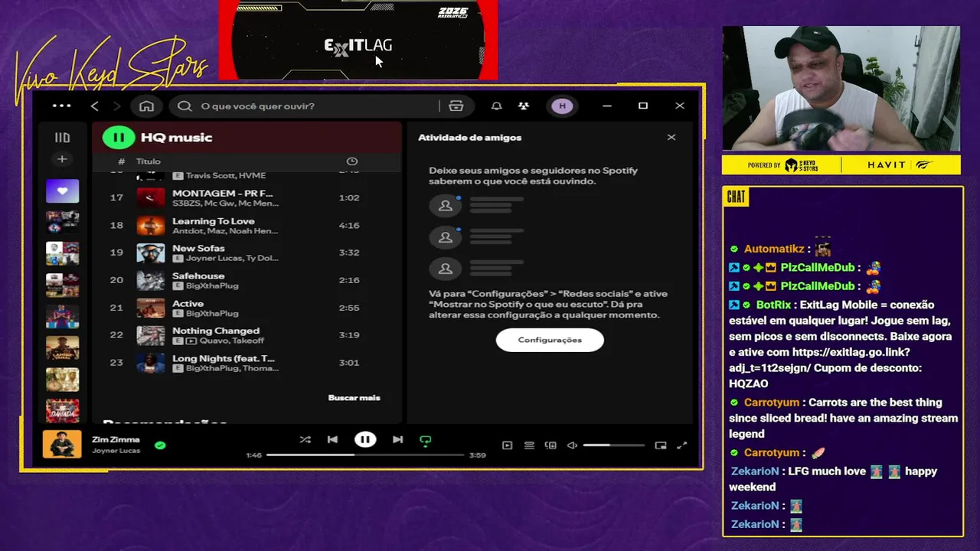The image size is (980, 551).
Task: Toggle shuffle playback
Action: [x=305, y=439]
